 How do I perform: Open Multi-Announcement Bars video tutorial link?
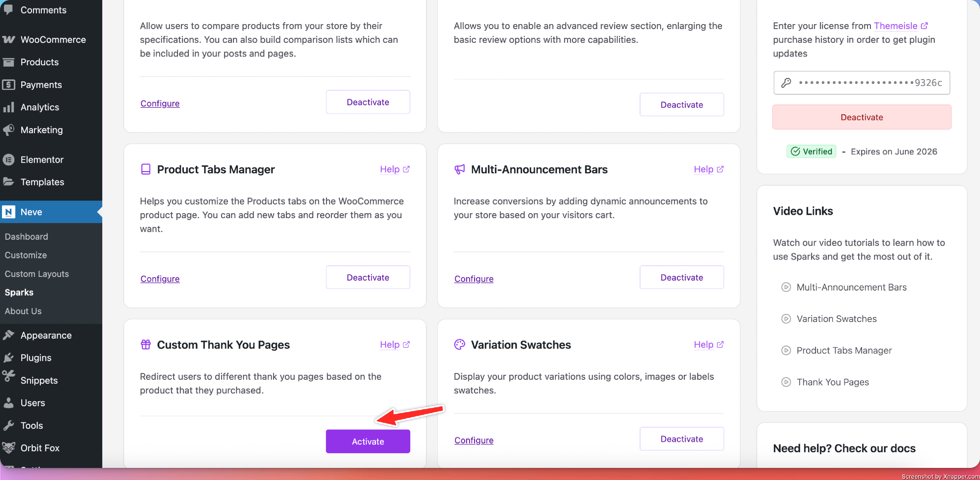pyautogui.click(x=851, y=287)
